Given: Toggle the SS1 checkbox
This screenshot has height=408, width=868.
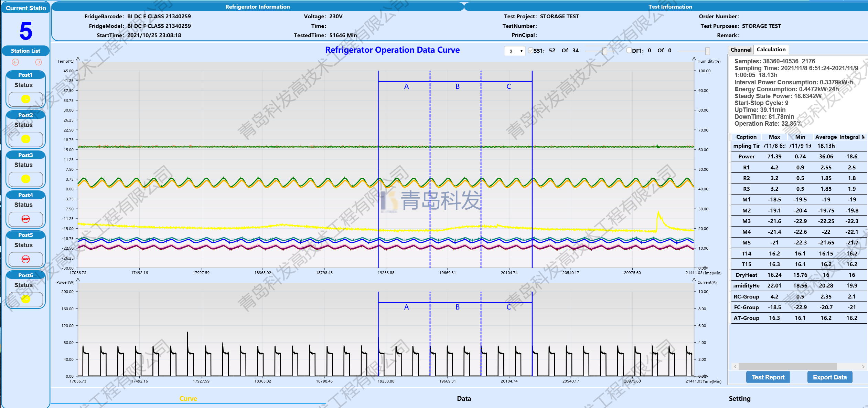Looking at the screenshot, I should (531, 51).
